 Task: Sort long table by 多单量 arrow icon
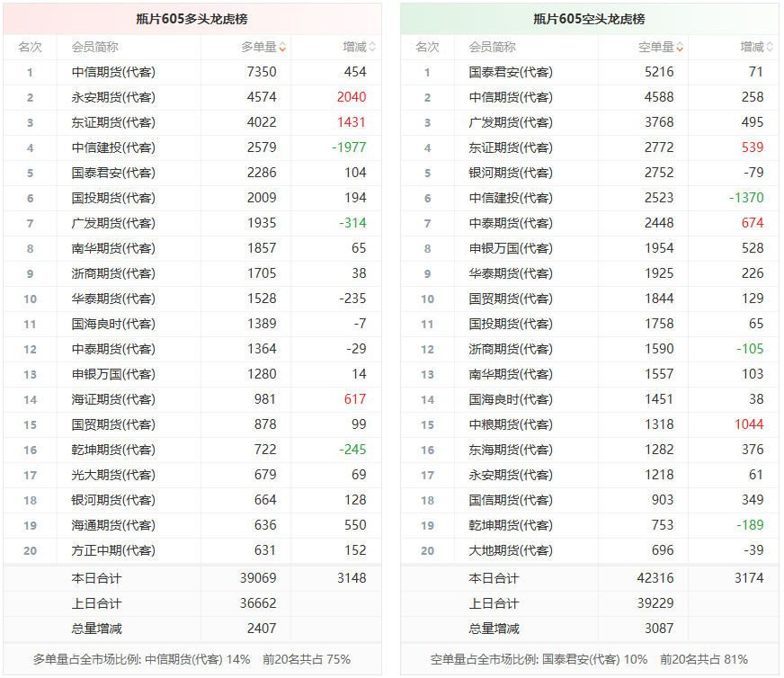click(282, 47)
